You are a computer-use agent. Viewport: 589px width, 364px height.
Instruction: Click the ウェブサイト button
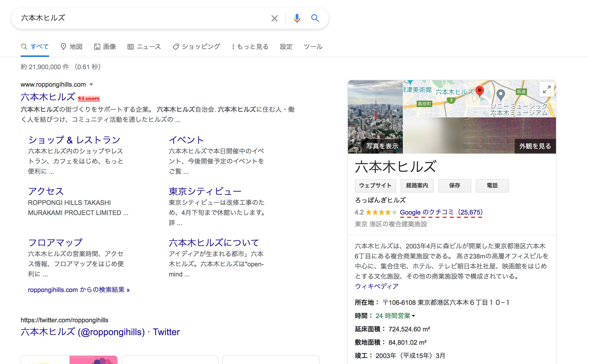375,186
